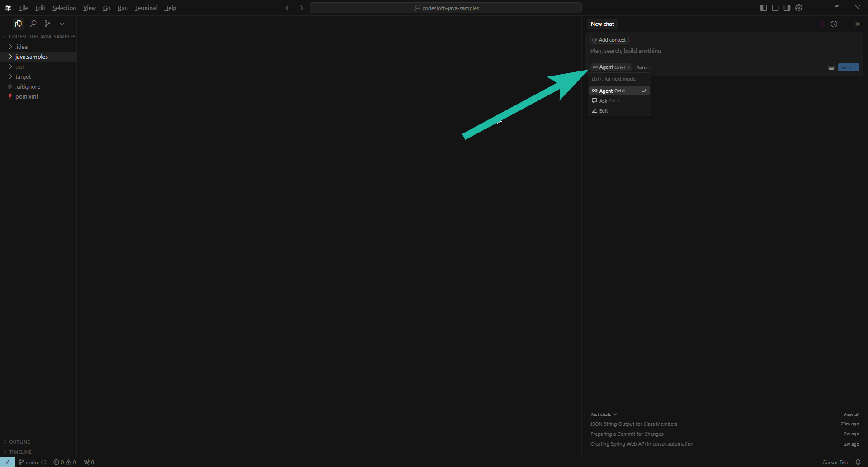868x467 pixels.
Task: Open the File menu
Action: coord(24,8)
